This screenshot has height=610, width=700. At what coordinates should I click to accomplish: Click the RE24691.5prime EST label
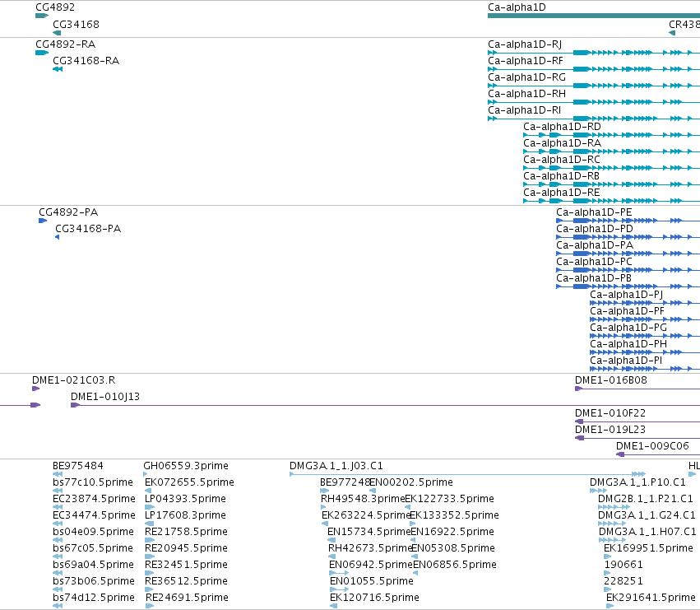tap(187, 598)
